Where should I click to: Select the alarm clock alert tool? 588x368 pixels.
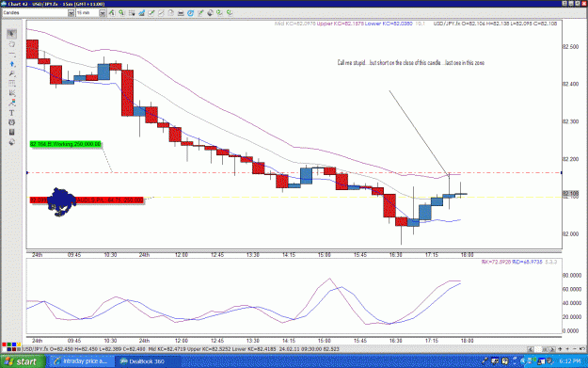point(11,122)
